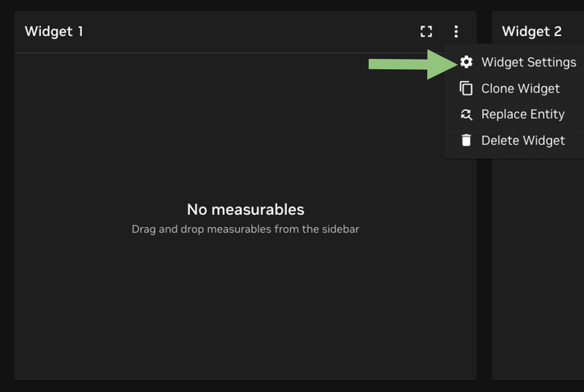Click the Widget 2 panel body
This screenshot has width=584, height=392.
coord(537,265)
